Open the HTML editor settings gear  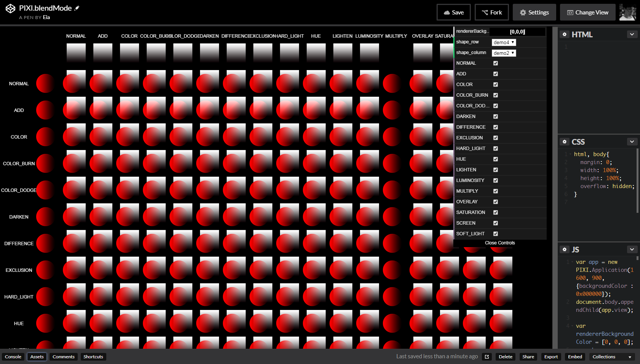(x=565, y=34)
